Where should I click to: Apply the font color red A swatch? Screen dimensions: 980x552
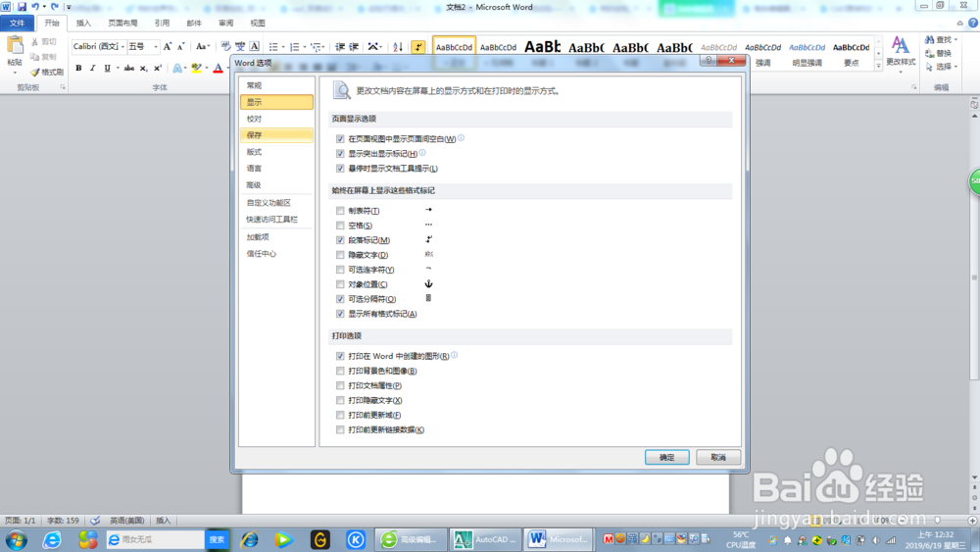tap(219, 68)
